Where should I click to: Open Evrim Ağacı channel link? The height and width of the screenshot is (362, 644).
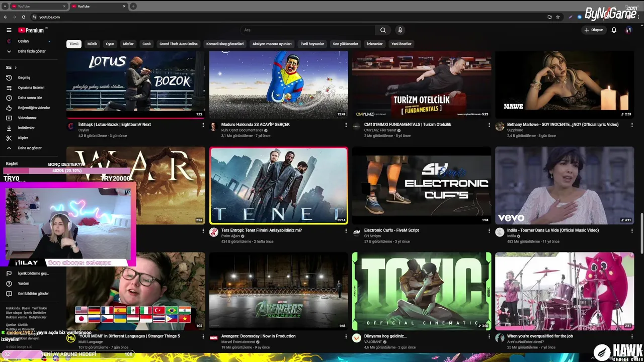(231, 236)
